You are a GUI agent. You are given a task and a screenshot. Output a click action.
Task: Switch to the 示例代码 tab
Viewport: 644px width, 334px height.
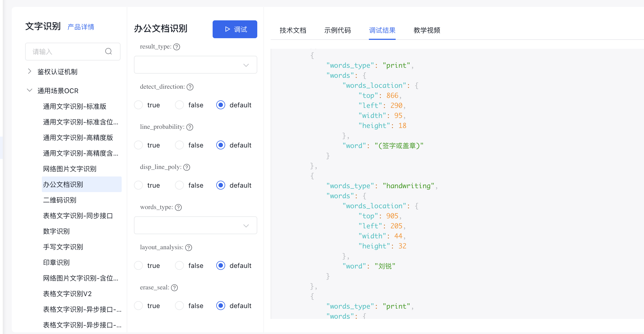click(338, 30)
